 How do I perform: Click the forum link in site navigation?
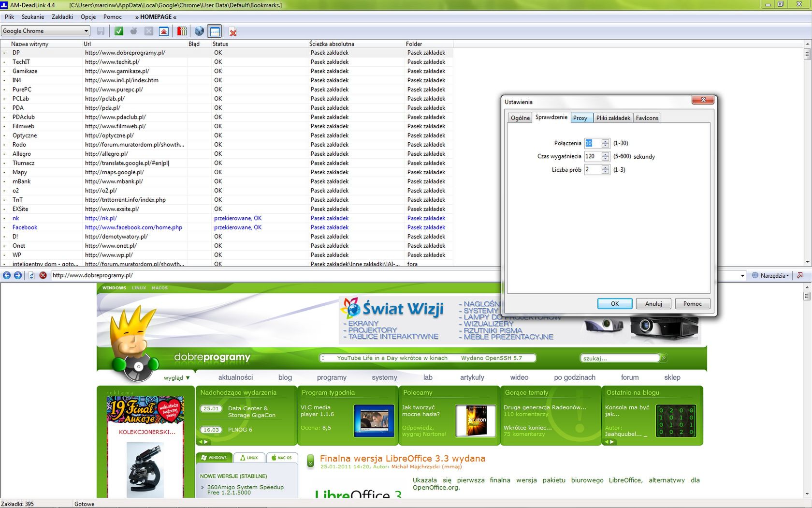point(630,377)
